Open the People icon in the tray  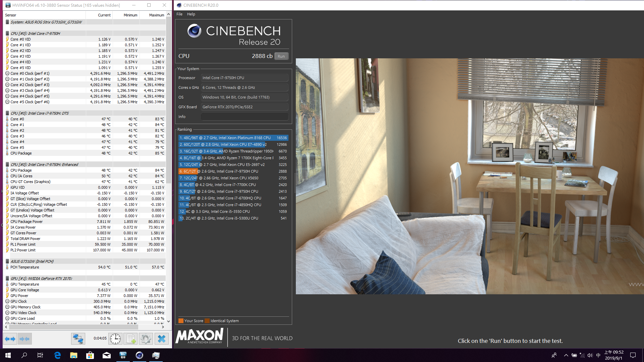(x=554, y=355)
